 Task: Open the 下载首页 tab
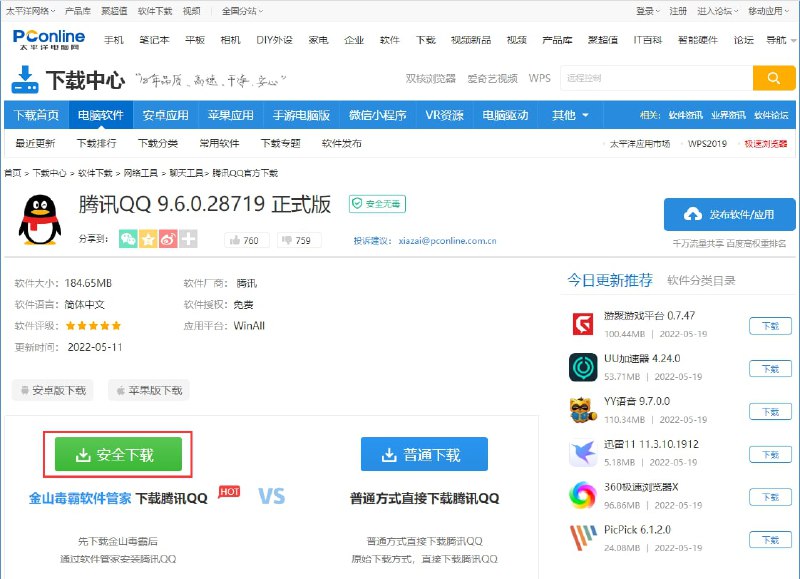pos(36,115)
